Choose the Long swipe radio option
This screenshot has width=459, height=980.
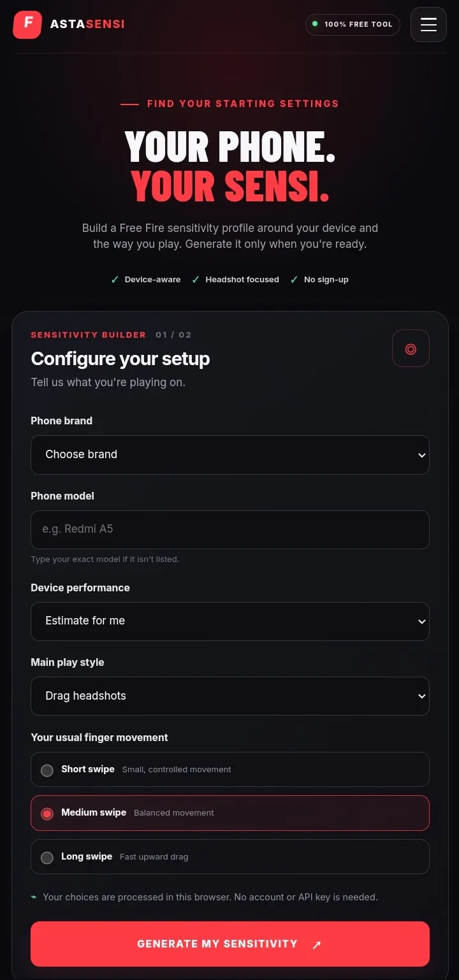click(x=230, y=857)
